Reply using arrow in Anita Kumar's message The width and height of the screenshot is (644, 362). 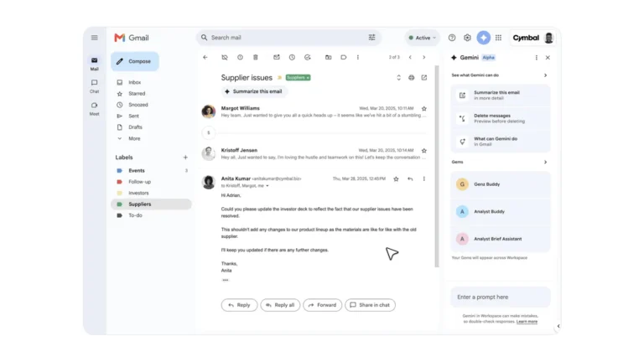(x=410, y=179)
